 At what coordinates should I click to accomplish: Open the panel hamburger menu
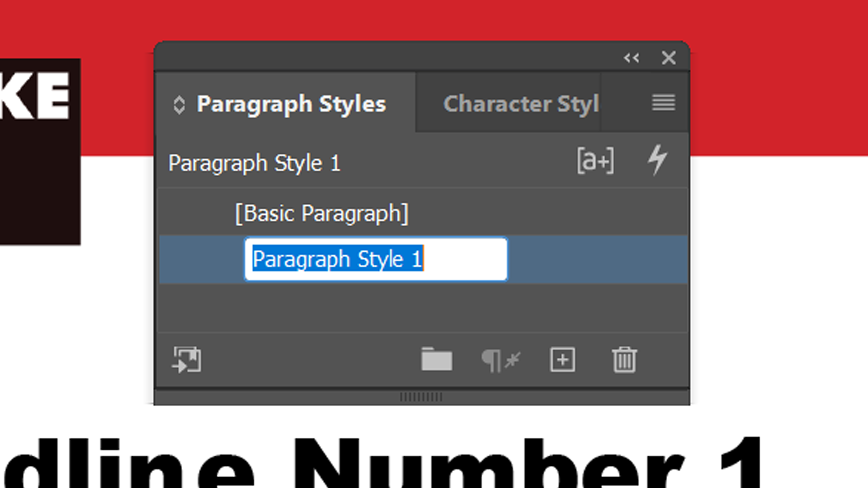point(663,103)
